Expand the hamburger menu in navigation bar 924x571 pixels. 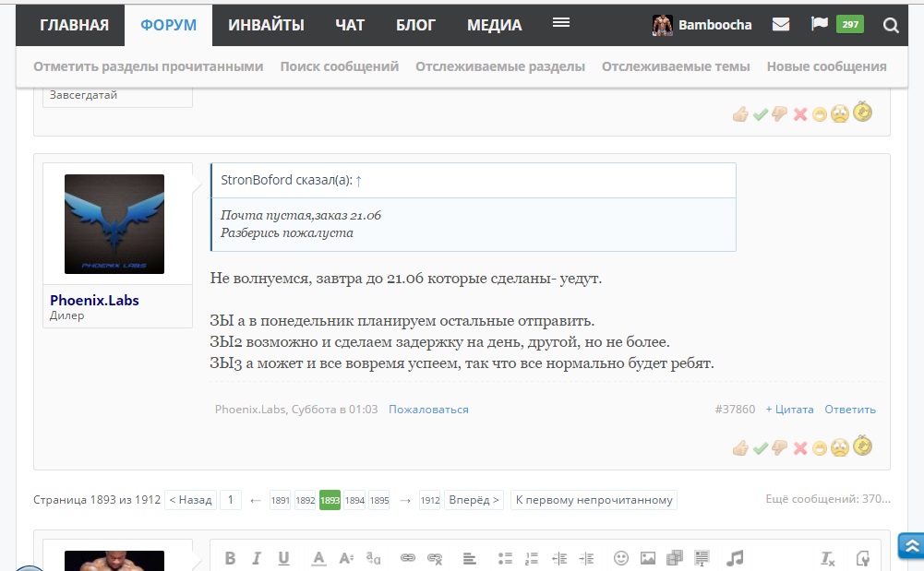[560, 23]
